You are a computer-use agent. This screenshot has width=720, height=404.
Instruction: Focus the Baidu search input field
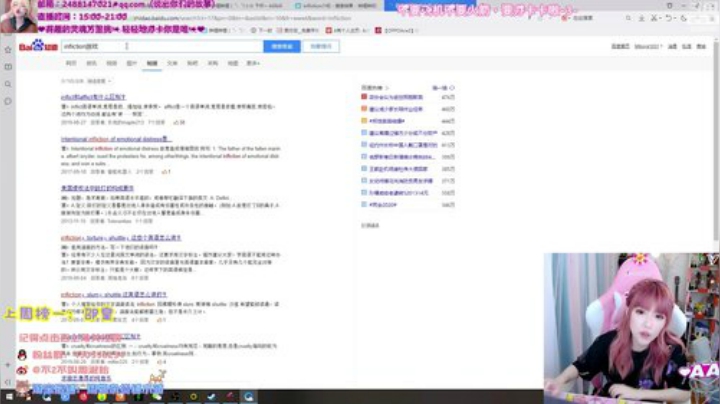pyautogui.click(x=162, y=46)
